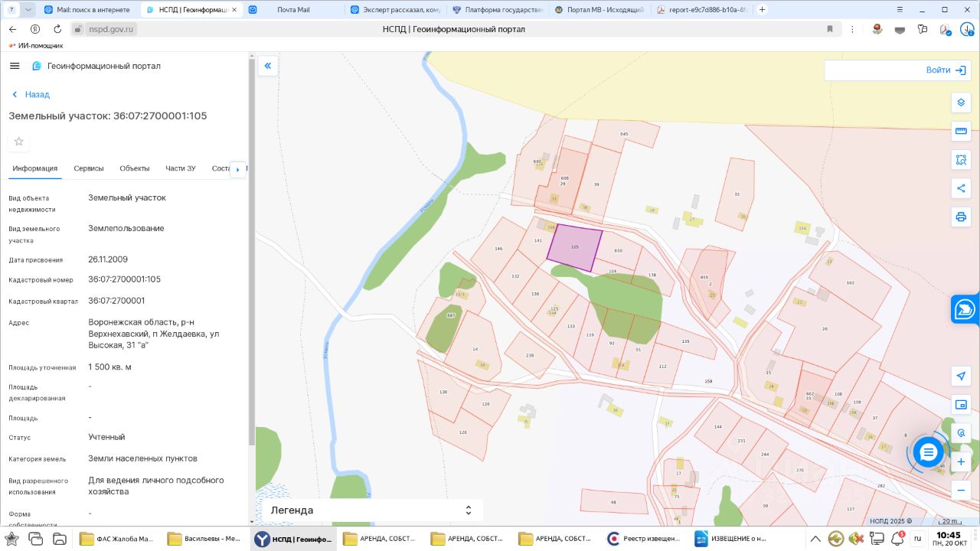Image resolution: width=980 pixels, height=551 pixels.
Task: Open the Части ЗУ tab
Action: point(181,168)
